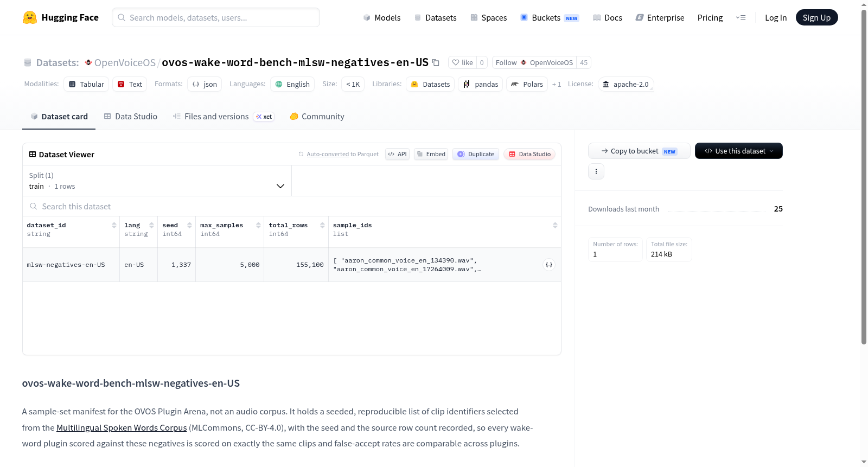Screen dimensions: 868x467
Task: Expand the navigation more-menu icon
Action: (x=741, y=17)
